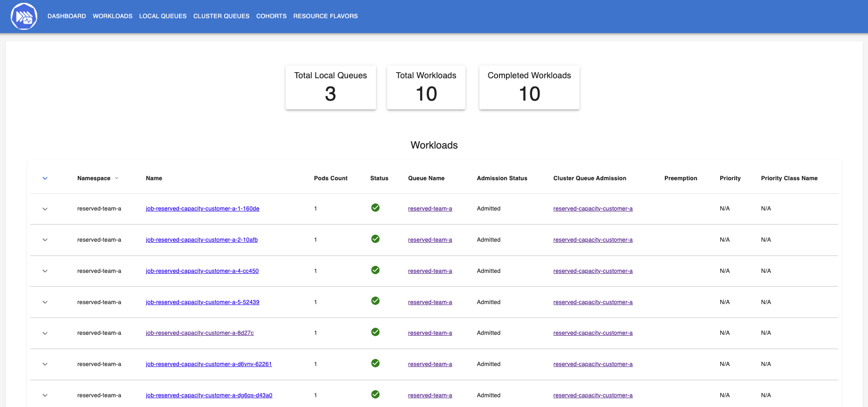868x407 pixels.
Task: Click the Total Workloads card
Action: tap(426, 88)
